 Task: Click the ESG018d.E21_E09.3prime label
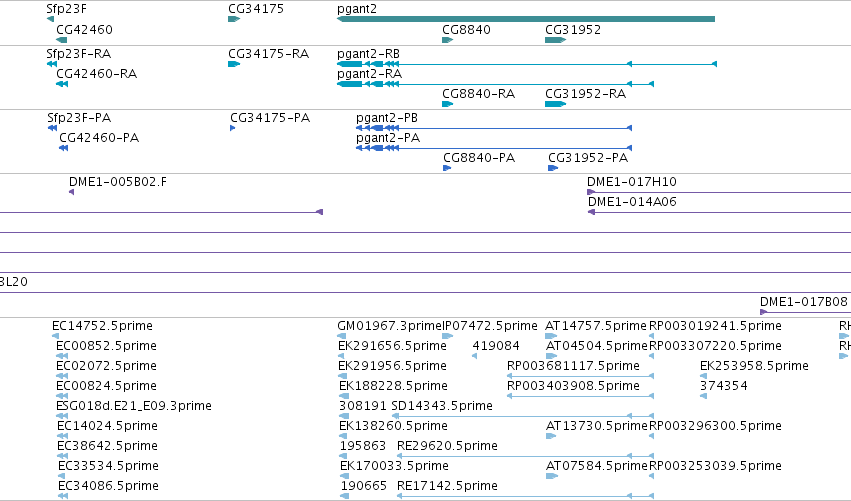tap(134, 406)
